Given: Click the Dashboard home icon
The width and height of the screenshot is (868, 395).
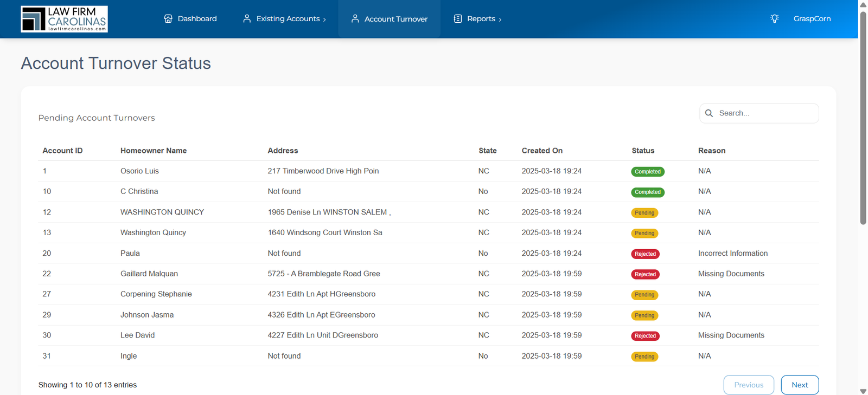Looking at the screenshot, I should coord(168,18).
